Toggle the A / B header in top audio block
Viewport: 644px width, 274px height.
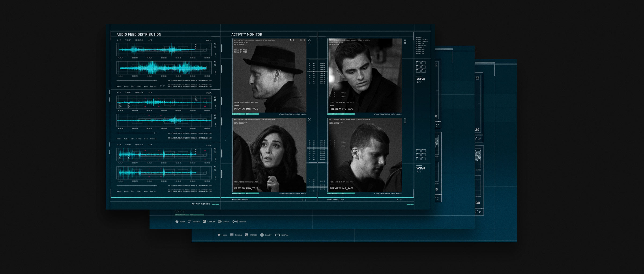[150, 40]
